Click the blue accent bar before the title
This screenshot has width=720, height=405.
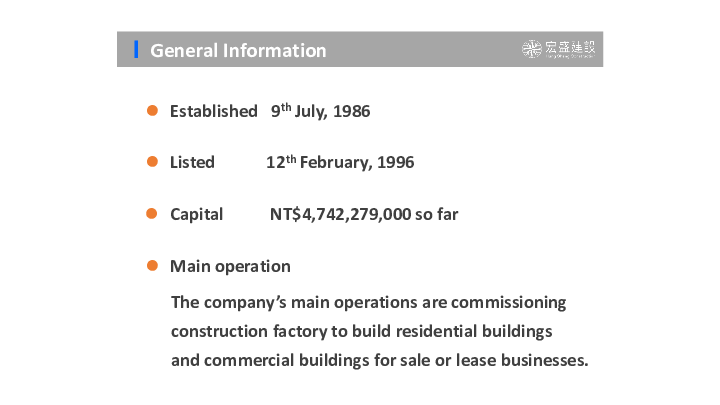(x=136, y=49)
